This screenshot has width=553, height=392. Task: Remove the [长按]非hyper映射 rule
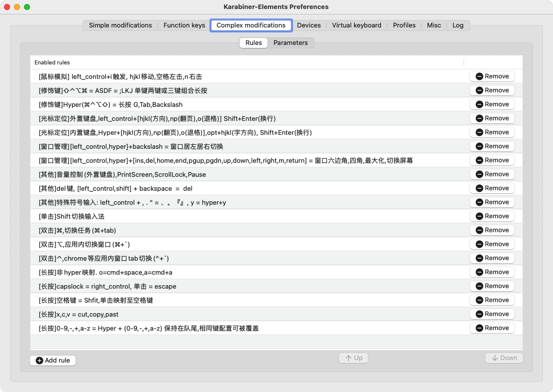pos(492,272)
